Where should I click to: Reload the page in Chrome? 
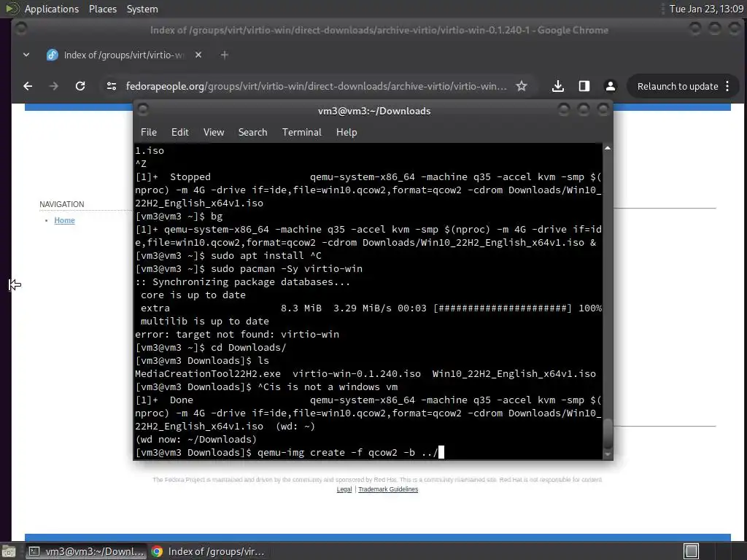80,86
